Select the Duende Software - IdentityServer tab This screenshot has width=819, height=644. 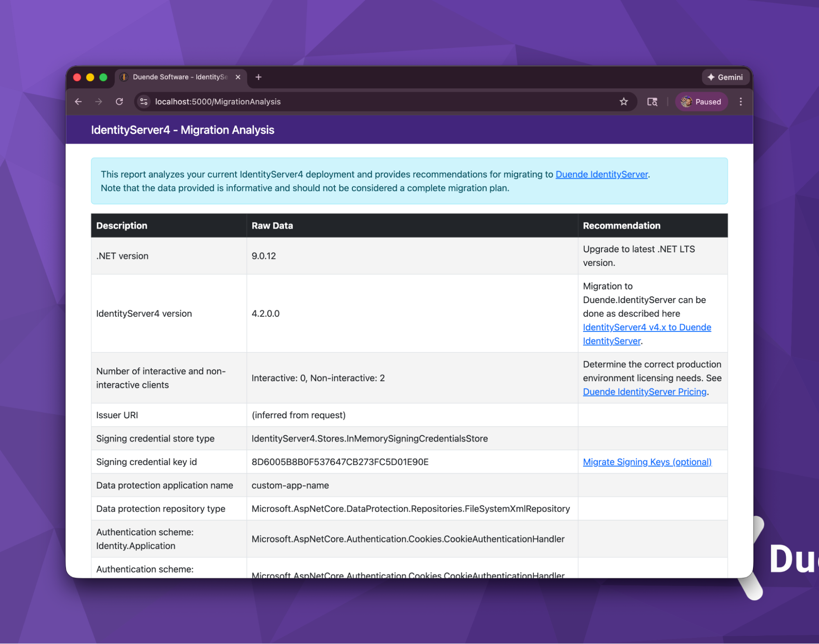176,77
